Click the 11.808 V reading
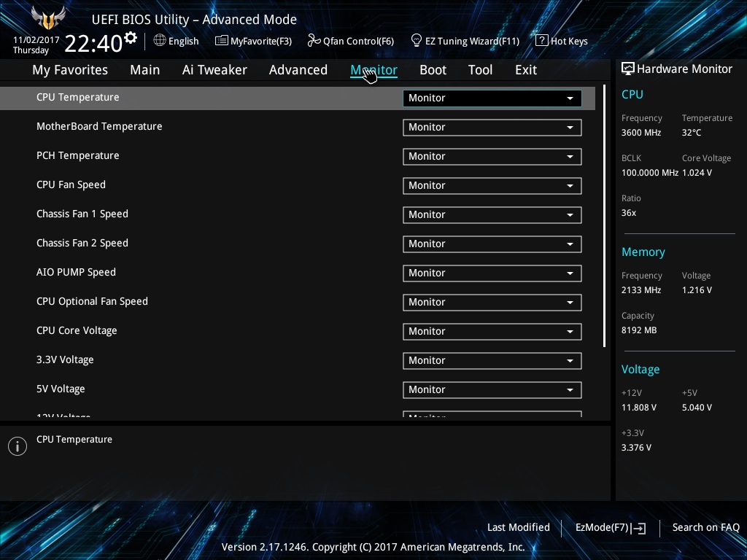Viewport: 747px width, 560px height. point(639,408)
